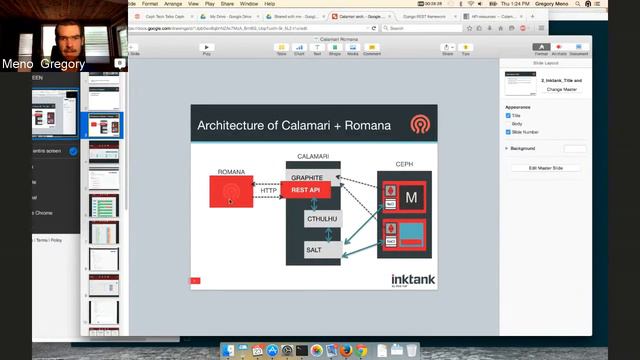The height and width of the screenshot is (360, 640).
Task: Click the bookmark star icon in browser
Action: click(469, 28)
